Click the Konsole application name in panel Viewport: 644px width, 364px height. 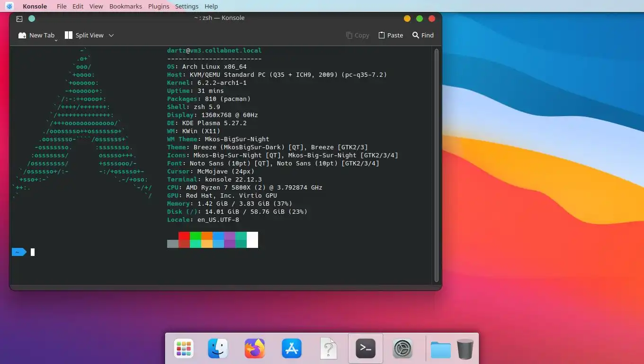pyautogui.click(x=35, y=6)
